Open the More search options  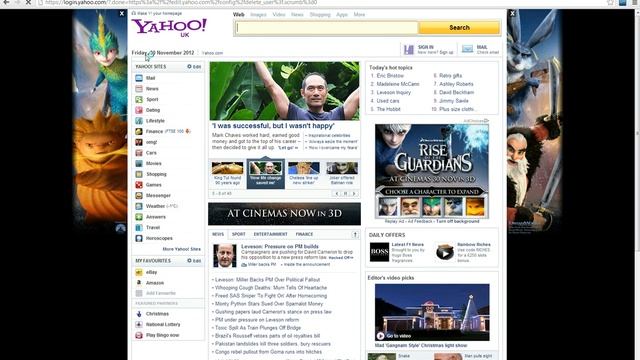point(359,15)
